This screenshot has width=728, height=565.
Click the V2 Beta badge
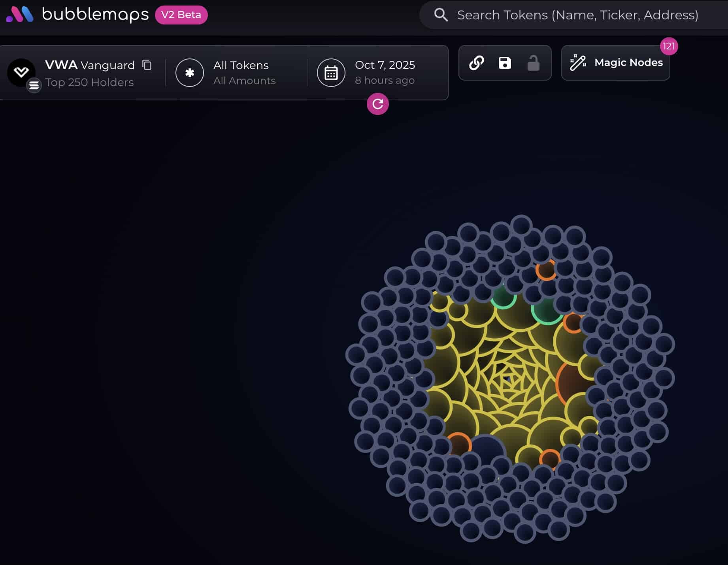coord(181,15)
